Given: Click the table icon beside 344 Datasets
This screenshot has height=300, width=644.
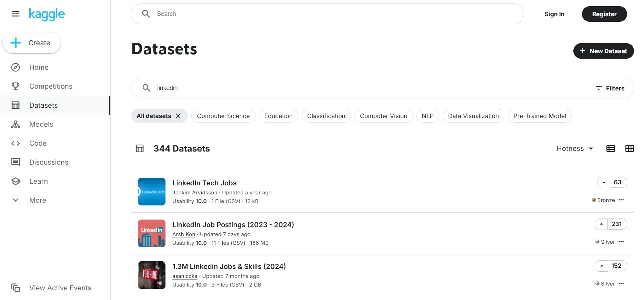Looking at the screenshot, I should [140, 148].
